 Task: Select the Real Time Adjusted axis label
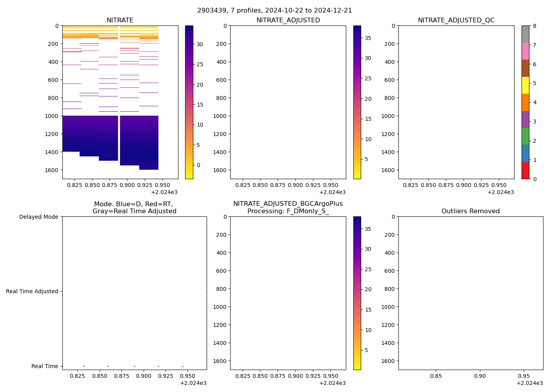(32, 291)
